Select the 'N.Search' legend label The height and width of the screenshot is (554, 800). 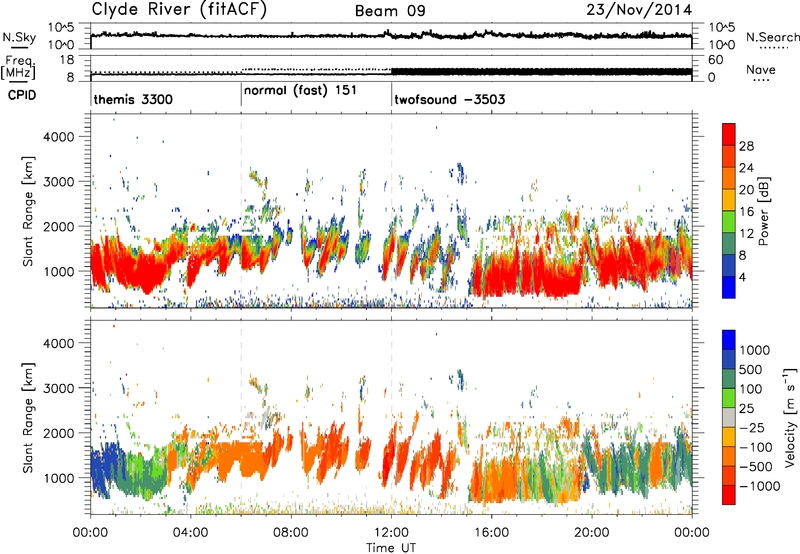773,37
